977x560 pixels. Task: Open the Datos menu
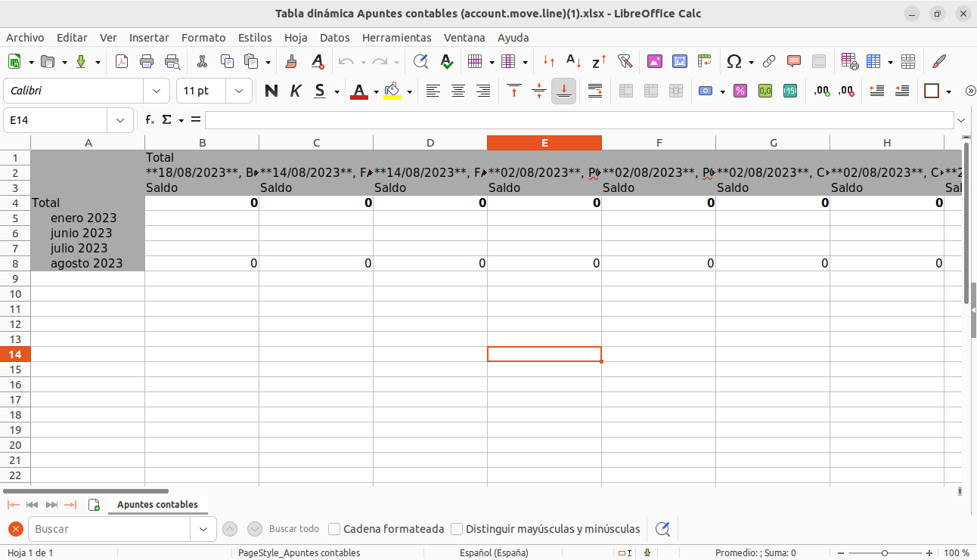(x=335, y=38)
